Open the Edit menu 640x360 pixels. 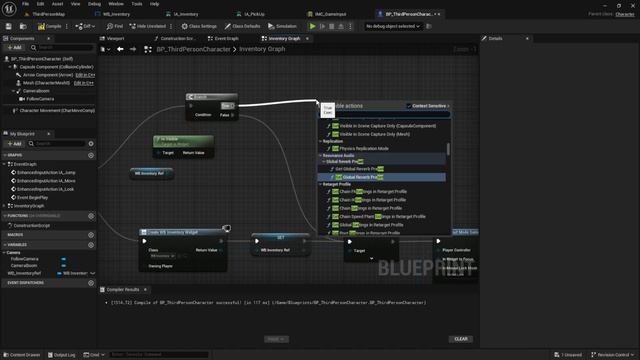click(x=40, y=4)
